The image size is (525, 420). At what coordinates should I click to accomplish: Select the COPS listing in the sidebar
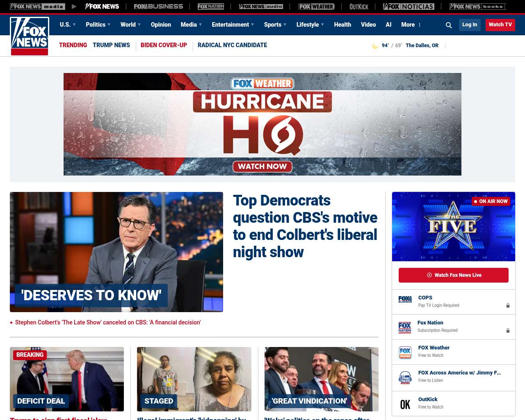[454, 302]
